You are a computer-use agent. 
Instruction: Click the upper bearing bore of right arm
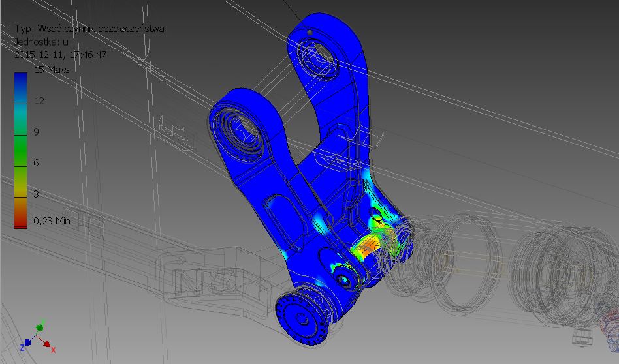pos(318,57)
